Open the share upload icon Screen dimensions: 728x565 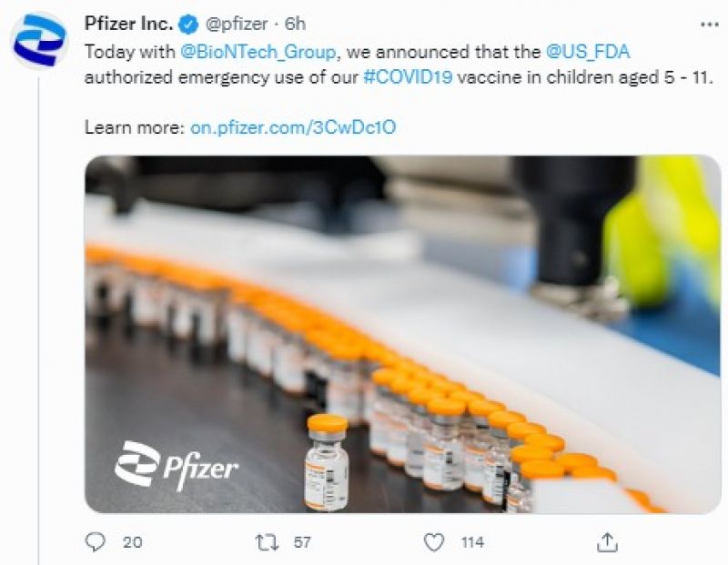(607, 541)
